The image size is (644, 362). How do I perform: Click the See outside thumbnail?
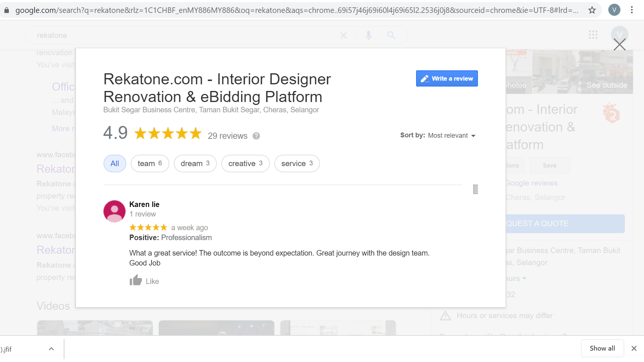[583, 71]
